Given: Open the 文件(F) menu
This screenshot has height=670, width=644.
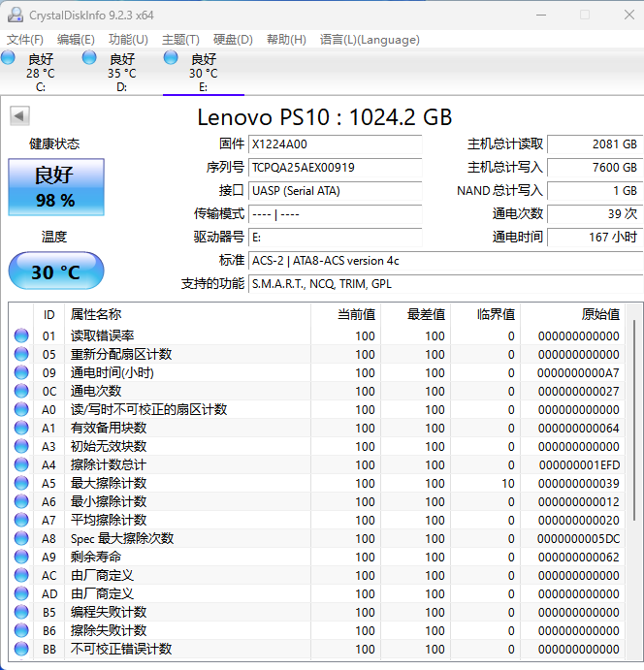Looking at the screenshot, I should tap(25, 40).
